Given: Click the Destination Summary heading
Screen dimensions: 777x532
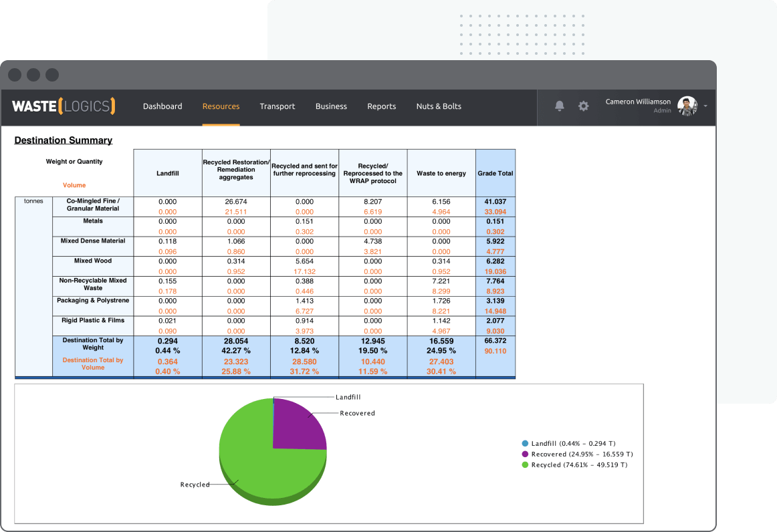Looking at the screenshot, I should point(64,140).
